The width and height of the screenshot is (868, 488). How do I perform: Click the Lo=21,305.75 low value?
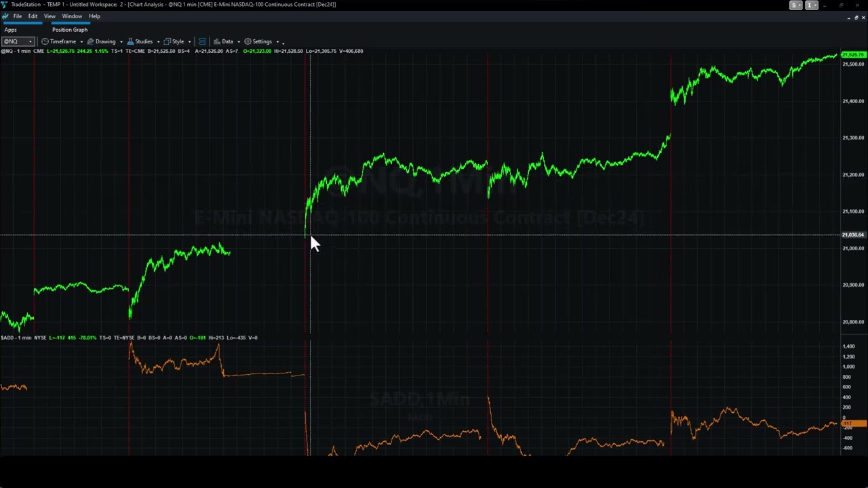coord(321,52)
